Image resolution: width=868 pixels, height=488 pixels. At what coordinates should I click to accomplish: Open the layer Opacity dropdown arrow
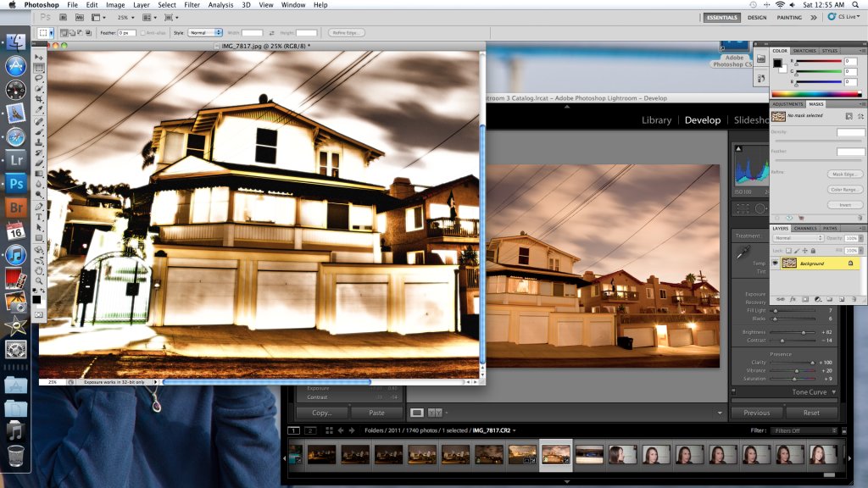coord(861,238)
